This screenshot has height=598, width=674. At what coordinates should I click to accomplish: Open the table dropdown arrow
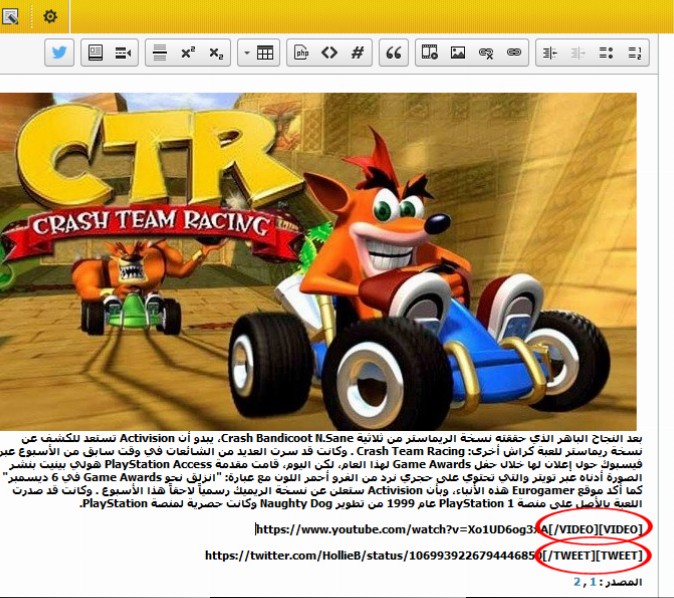[x=247, y=53]
